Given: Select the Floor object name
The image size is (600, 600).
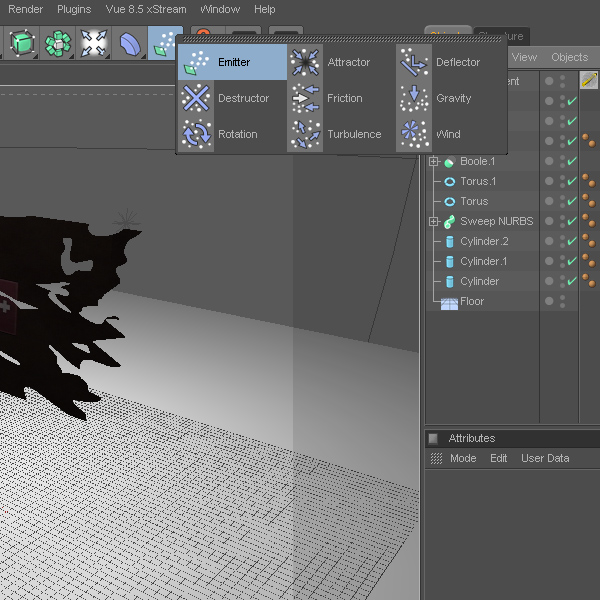Looking at the screenshot, I should coord(472,301).
